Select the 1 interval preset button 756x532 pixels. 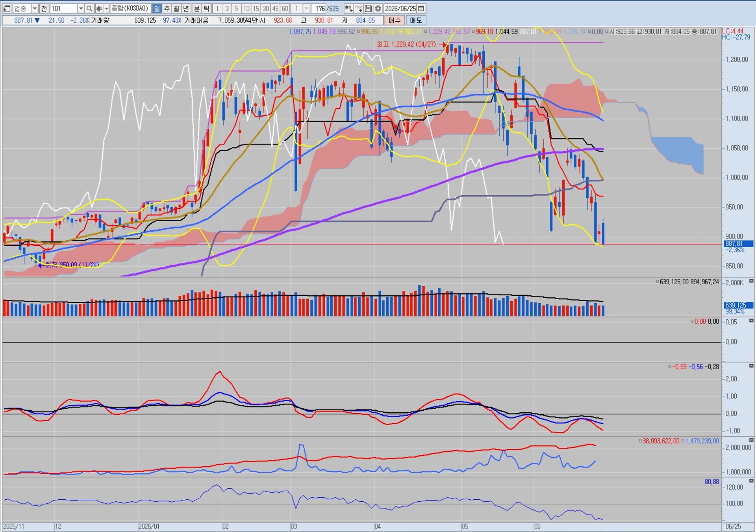click(217, 8)
